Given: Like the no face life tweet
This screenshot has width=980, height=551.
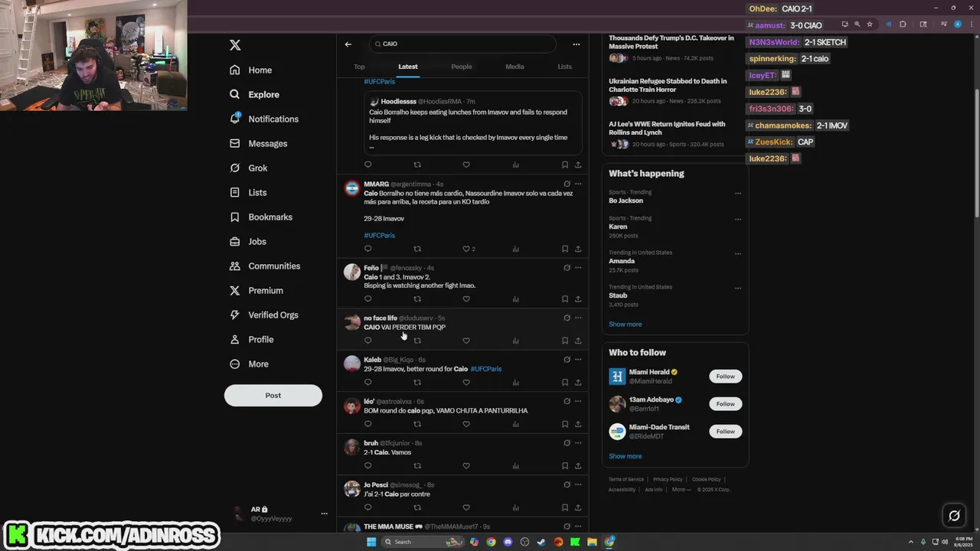Looking at the screenshot, I should tap(466, 341).
